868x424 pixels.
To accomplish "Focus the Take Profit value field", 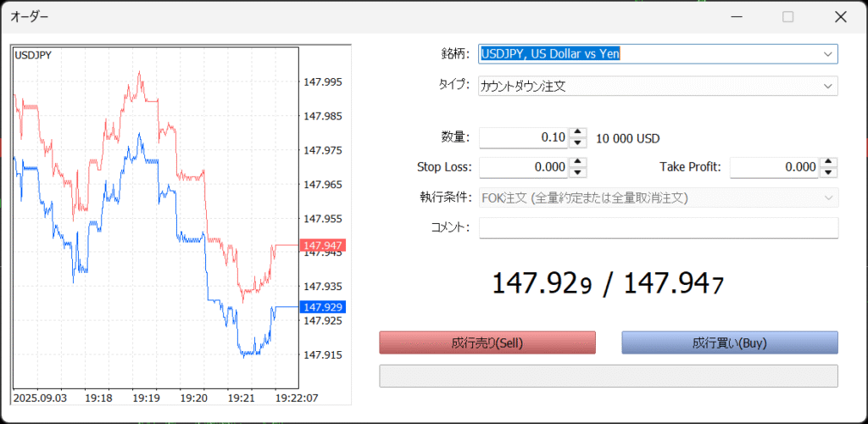I will 774,167.
